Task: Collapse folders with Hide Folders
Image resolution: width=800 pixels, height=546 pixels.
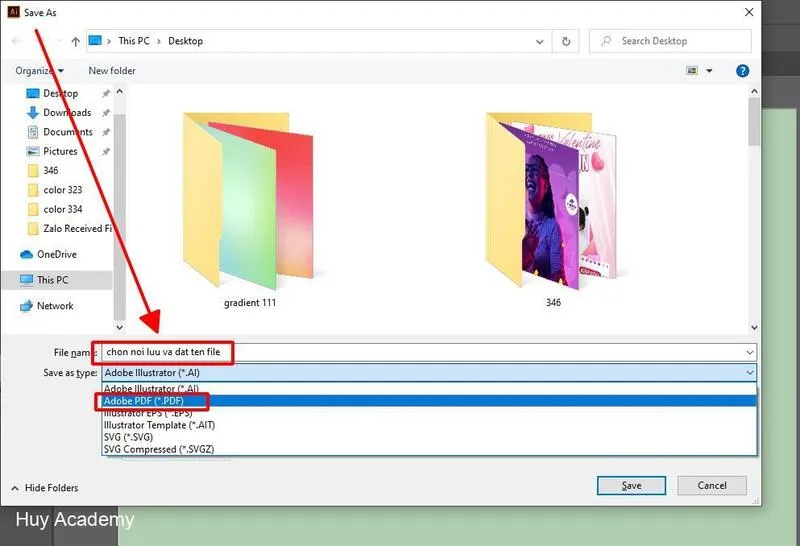Action: pyautogui.click(x=45, y=488)
